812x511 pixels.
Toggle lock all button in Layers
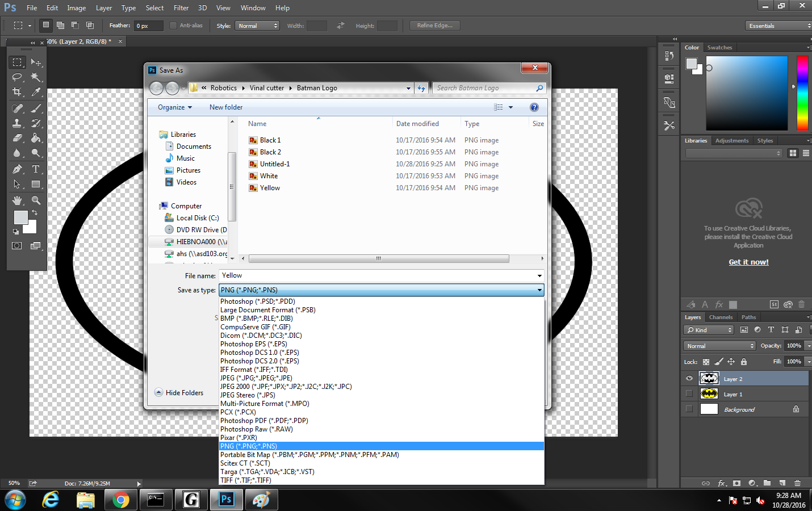tap(744, 362)
